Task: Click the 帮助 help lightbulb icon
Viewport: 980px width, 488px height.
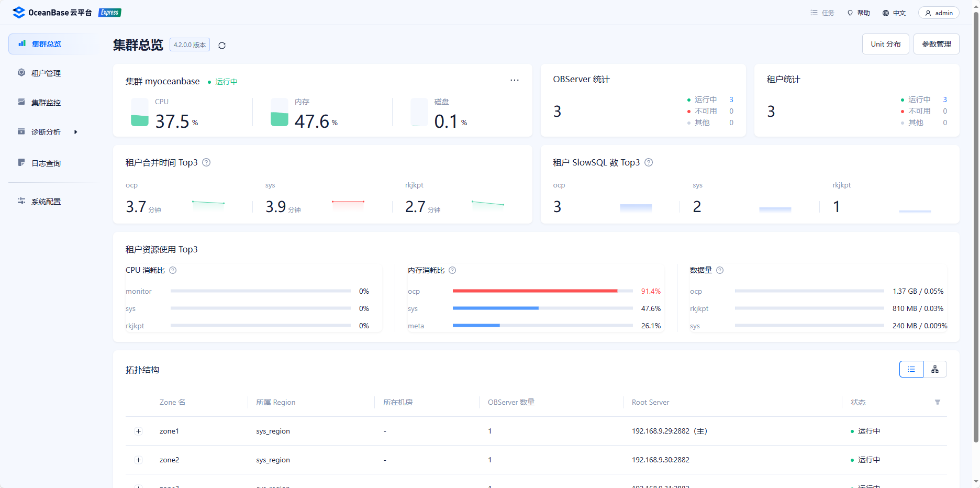Action: (850, 13)
